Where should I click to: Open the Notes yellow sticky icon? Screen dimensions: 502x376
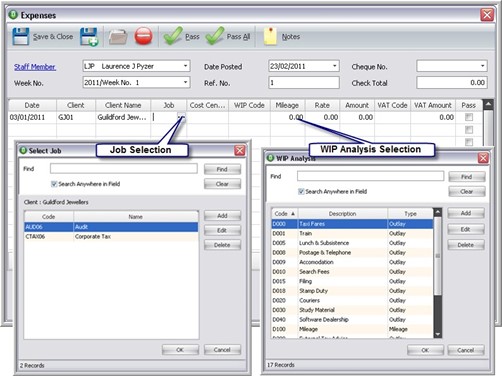(x=270, y=36)
